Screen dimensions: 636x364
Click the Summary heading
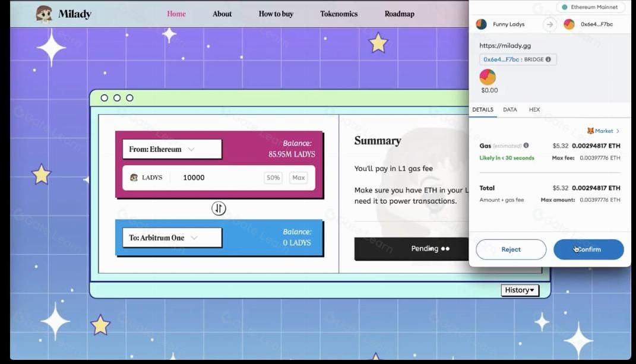click(378, 140)
